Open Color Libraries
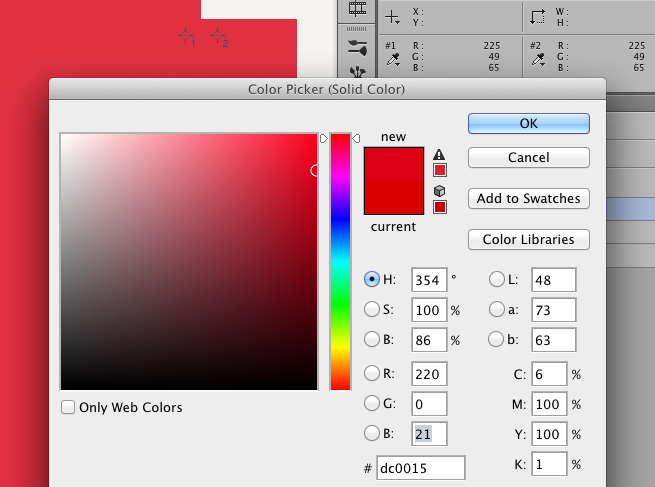This screenshot has width=655, height=487. [529, 239]
